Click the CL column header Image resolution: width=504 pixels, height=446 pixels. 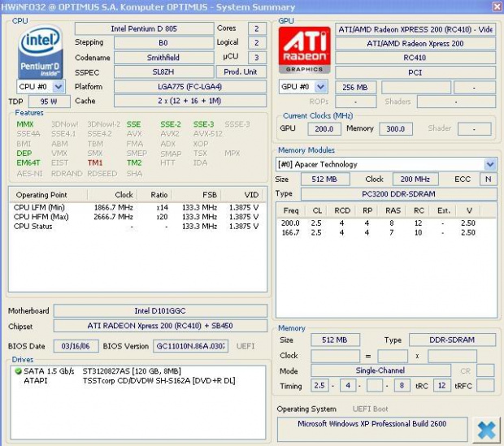click(317, 210)
